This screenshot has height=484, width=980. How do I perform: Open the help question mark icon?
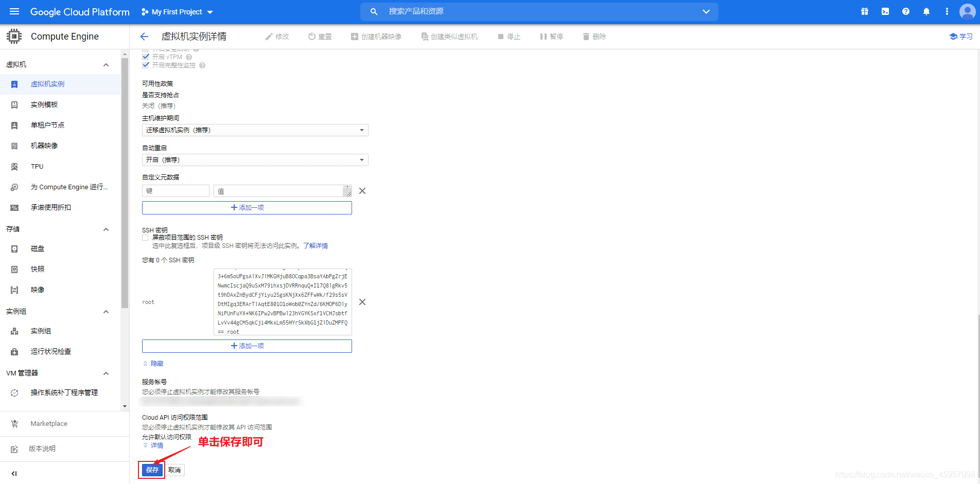(x=906, y=11)
